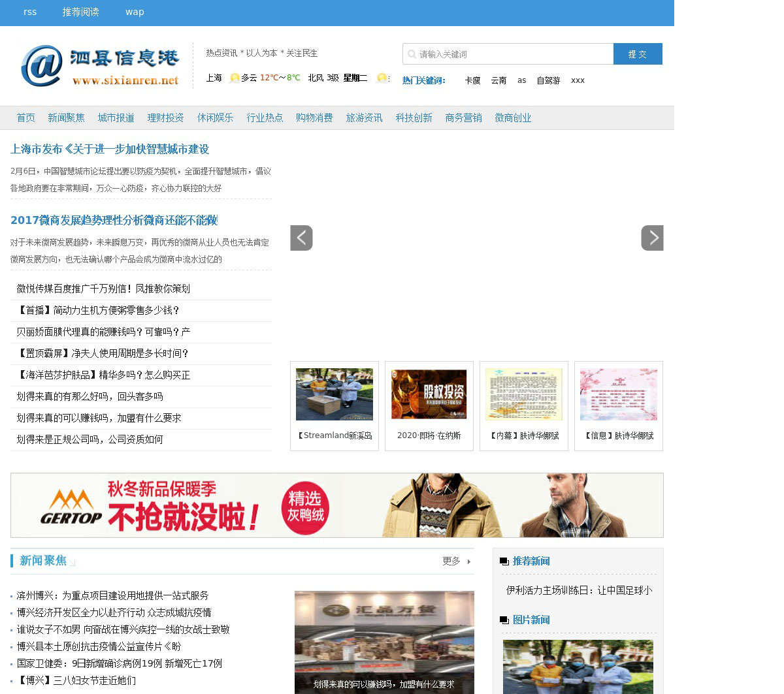Screen dimensions: 784x694
Task: Go to 首页 in navigation bar
Action: (x=26, y=118)
